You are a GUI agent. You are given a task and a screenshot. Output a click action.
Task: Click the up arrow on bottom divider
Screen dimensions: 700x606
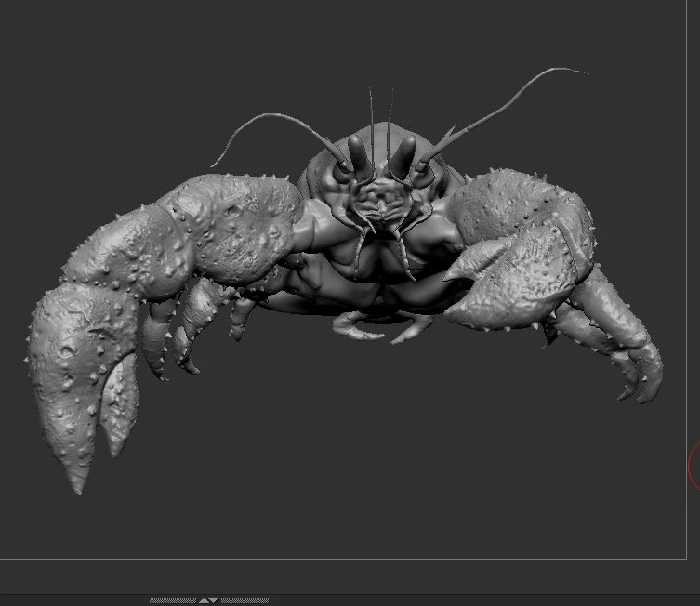click(x=204, y=600)
